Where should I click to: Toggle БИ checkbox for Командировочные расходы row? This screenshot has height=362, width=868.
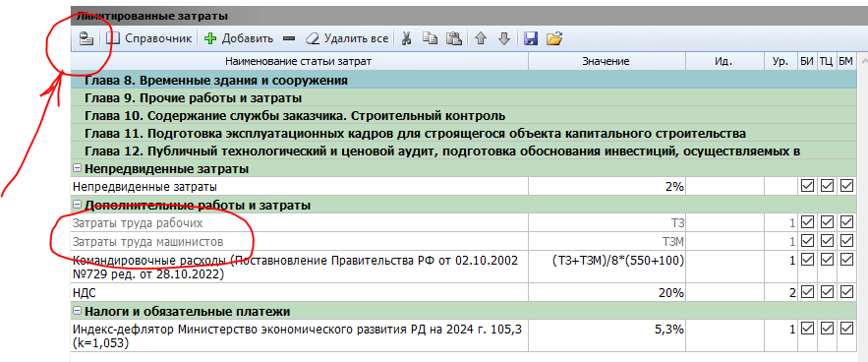[x=807, y=260]
